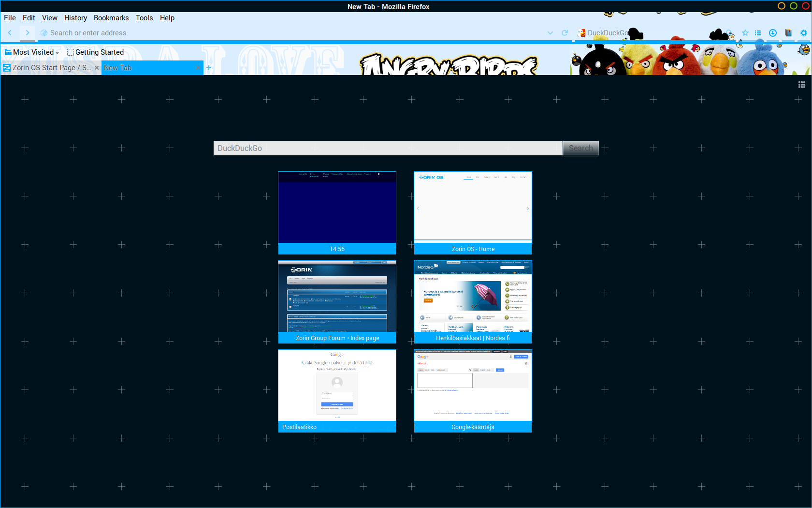Open a new tab with plus icon
Screen dimensions: 812x508
[x=209, y=68]
